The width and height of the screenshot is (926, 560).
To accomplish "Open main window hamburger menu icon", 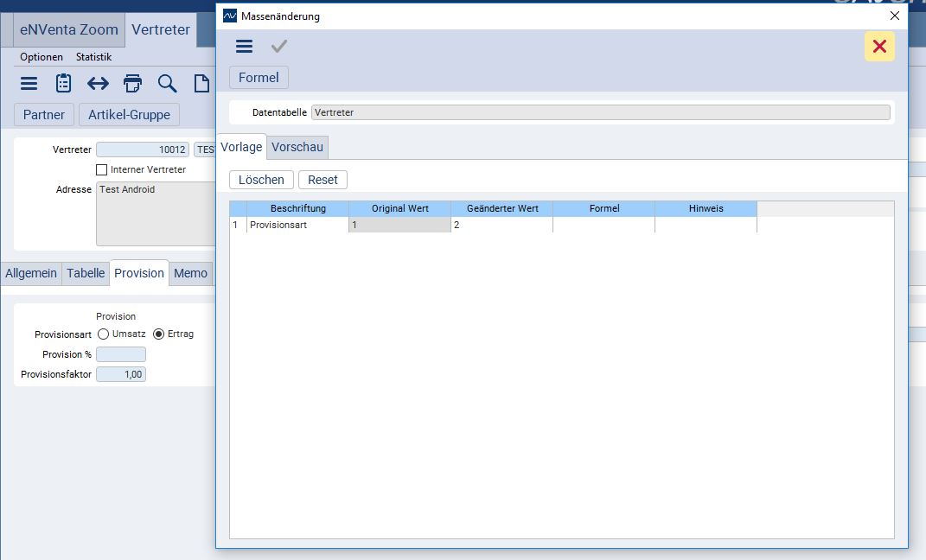I will click(29, 83).
